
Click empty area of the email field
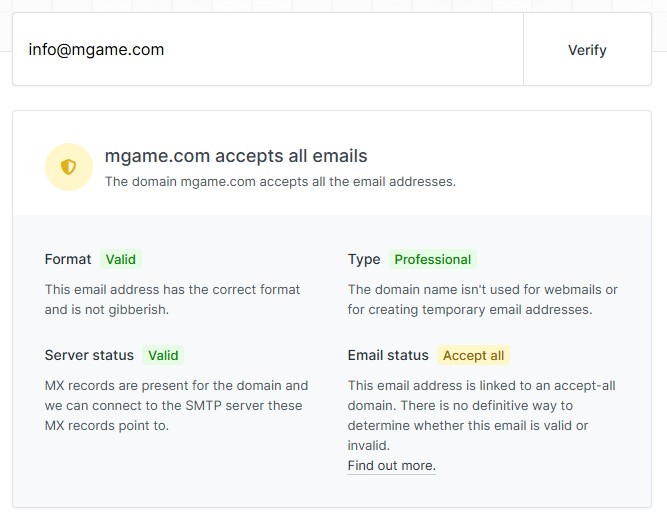coord(340,49)
